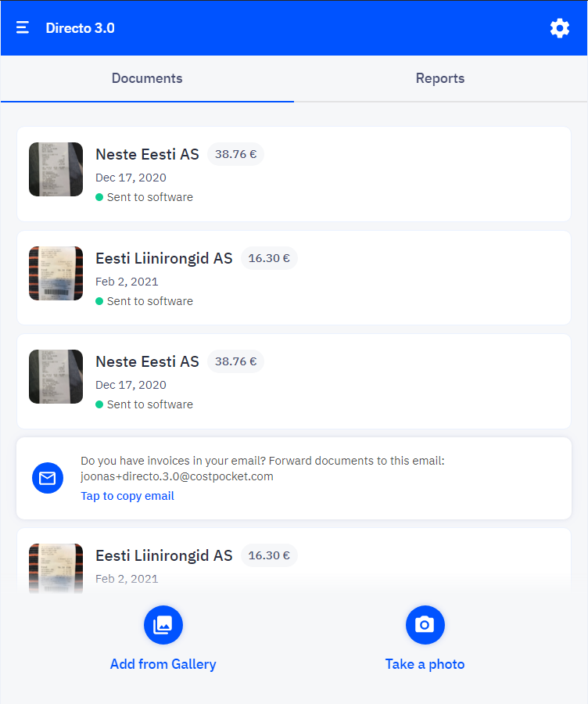Click the 38.76 € badge on first card

click(x=235, y=154)
